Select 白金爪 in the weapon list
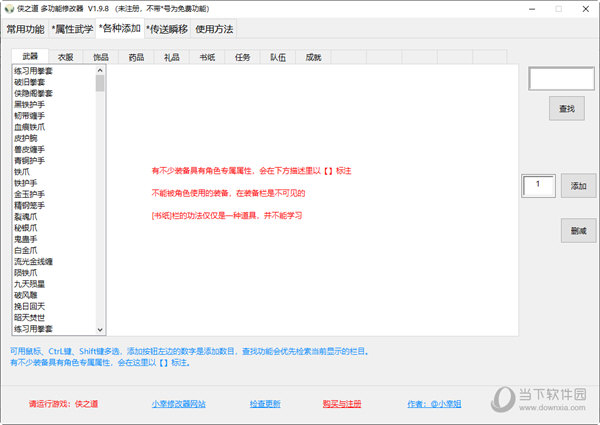Screen dimensions: 600x425 26,250
